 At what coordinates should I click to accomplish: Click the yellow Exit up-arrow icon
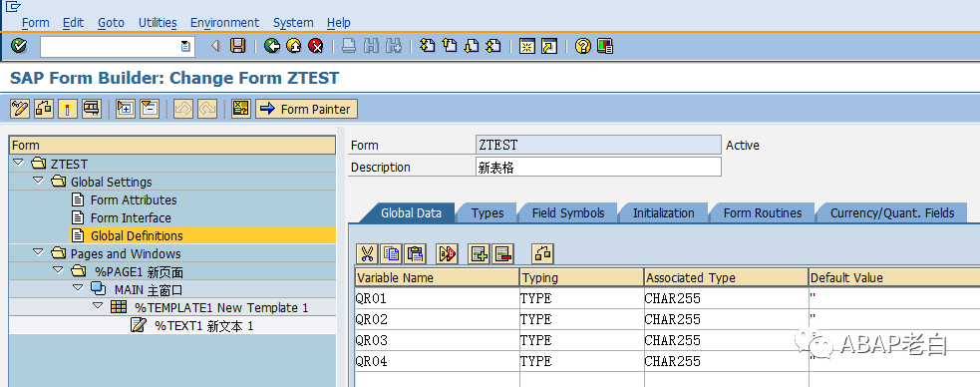294,46
